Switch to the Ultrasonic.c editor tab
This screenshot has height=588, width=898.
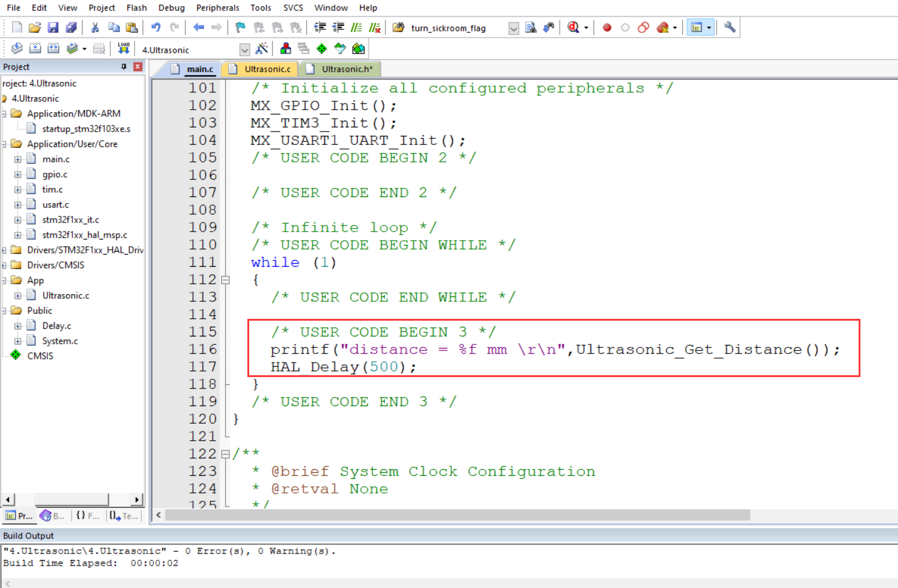(260, 69)
